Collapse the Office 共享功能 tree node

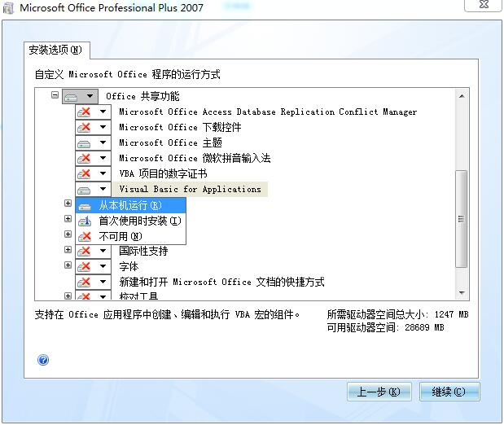click(x=55, y=95)
